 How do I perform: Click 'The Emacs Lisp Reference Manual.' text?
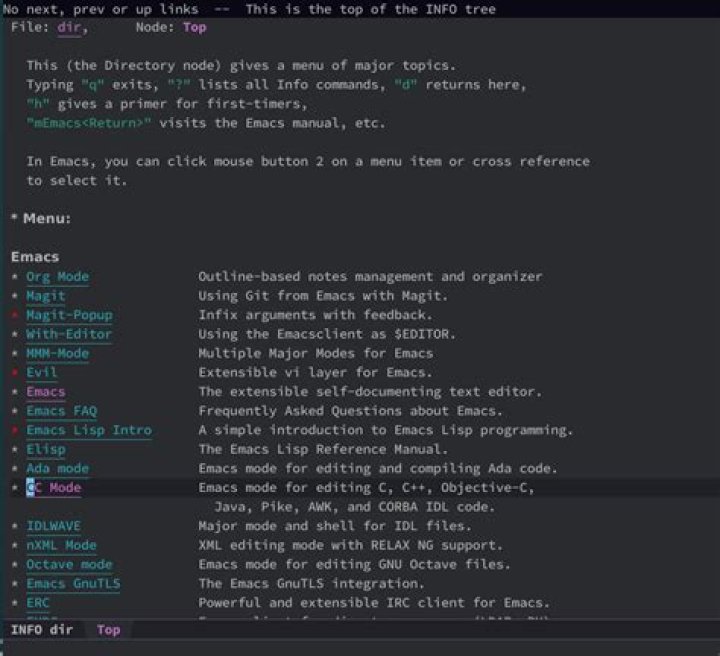[323, 449]
